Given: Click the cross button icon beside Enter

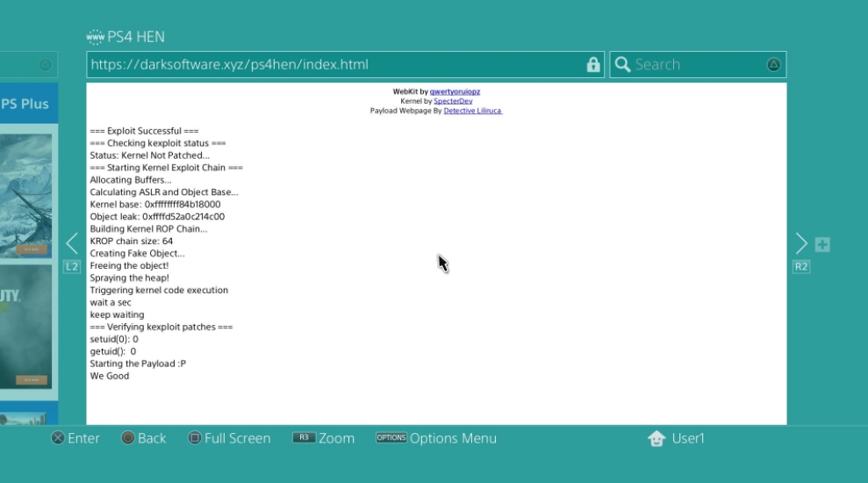Looking at the screenshot, I should (x=58, y=438).
